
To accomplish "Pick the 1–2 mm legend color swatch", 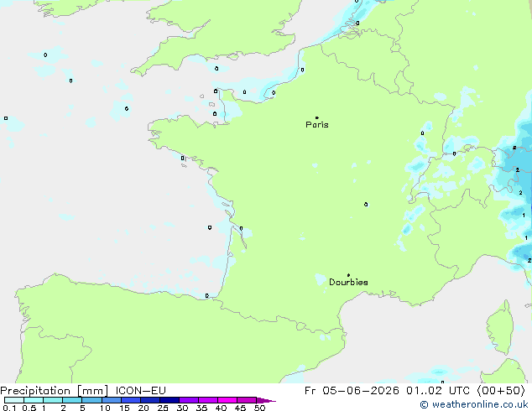I will (x=53, y=400).
